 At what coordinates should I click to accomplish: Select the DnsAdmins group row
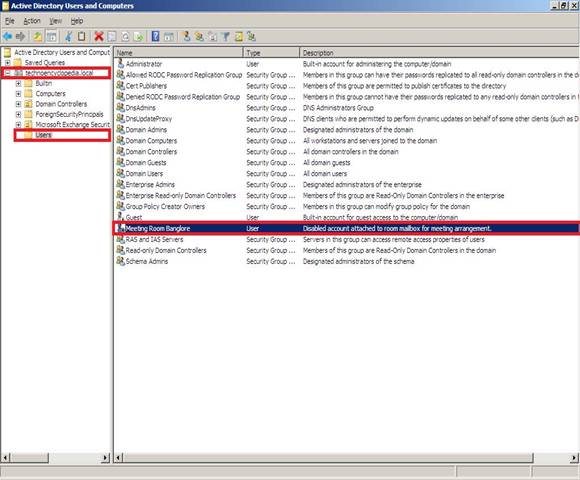click(x=346, y=108)
